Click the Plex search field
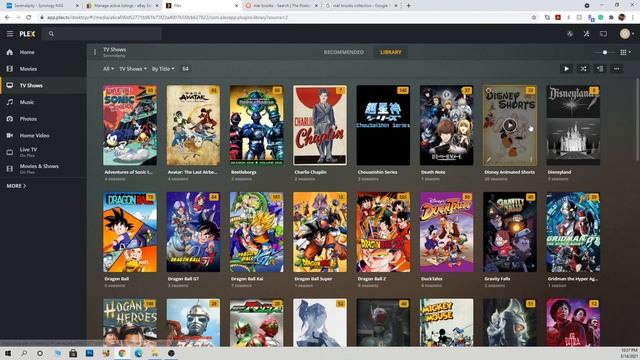640x360 pixels. [x=103, y=34]
